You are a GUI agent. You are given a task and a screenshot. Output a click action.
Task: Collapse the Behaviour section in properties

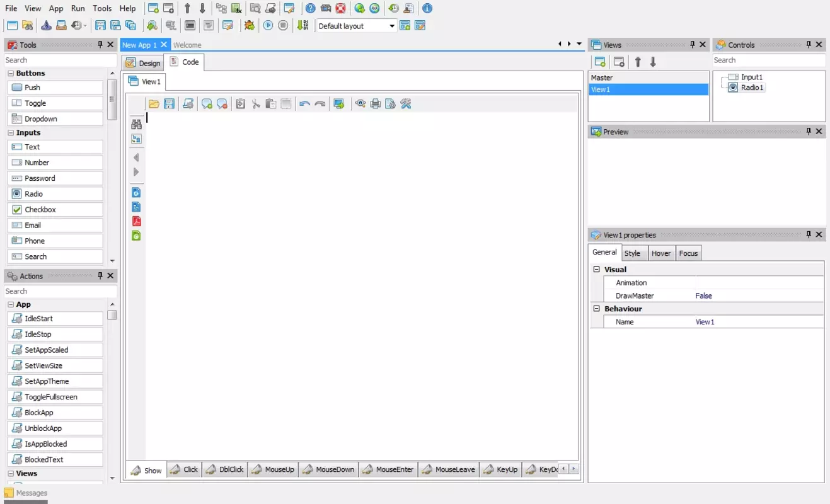596,309
